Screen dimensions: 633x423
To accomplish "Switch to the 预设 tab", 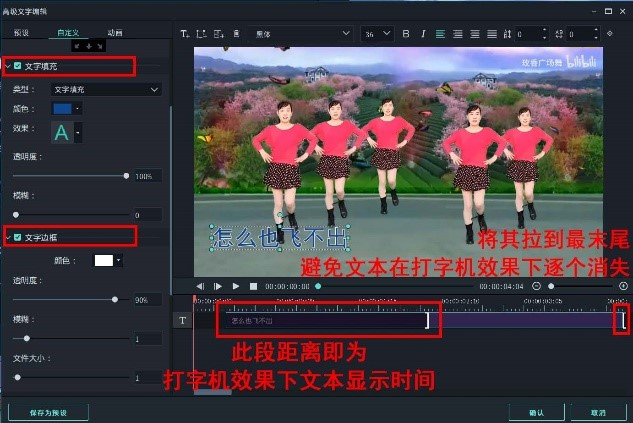I will coord(21,33).
